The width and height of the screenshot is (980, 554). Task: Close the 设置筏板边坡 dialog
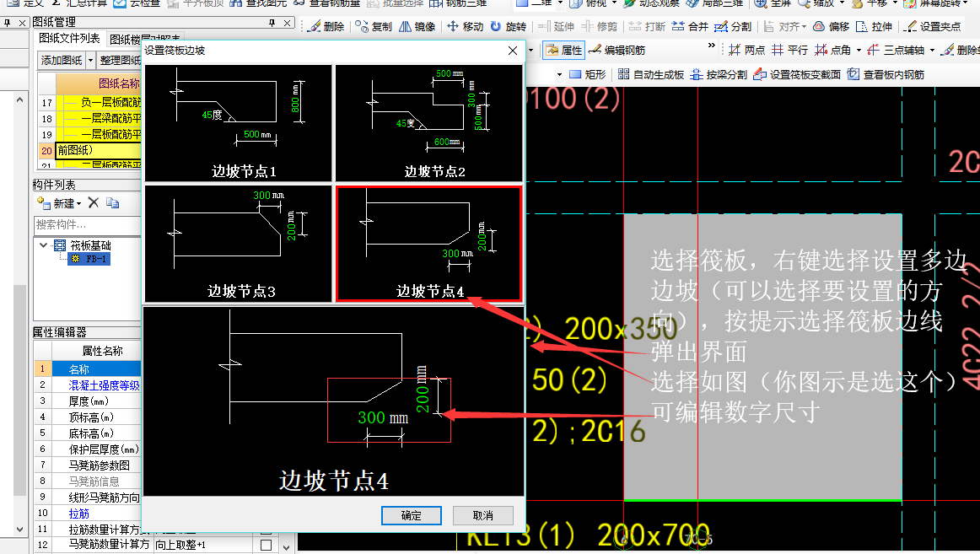513,51
